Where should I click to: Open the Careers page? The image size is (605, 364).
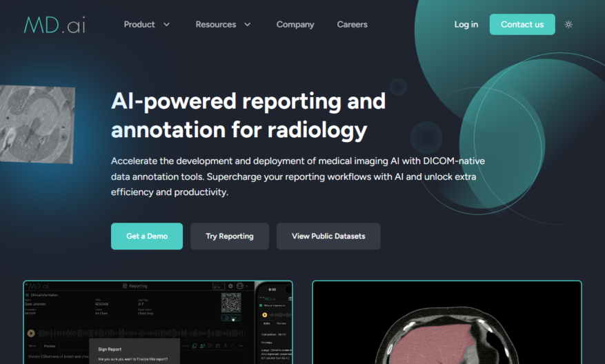pos(352,24)
